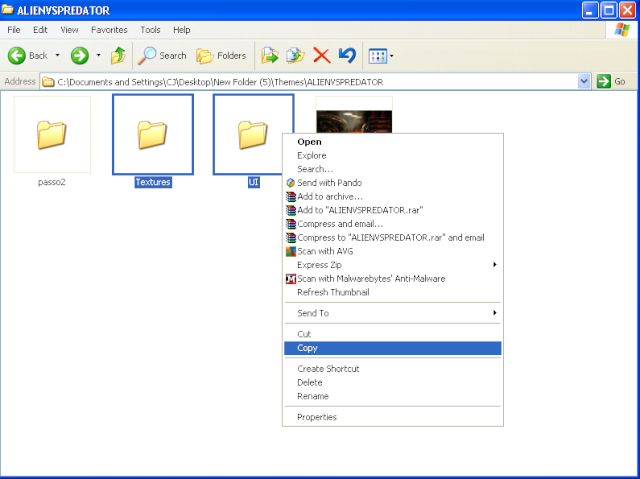Go forward with the green Forward arrow
Screen dimensions: 640x479
pos(80,55)
